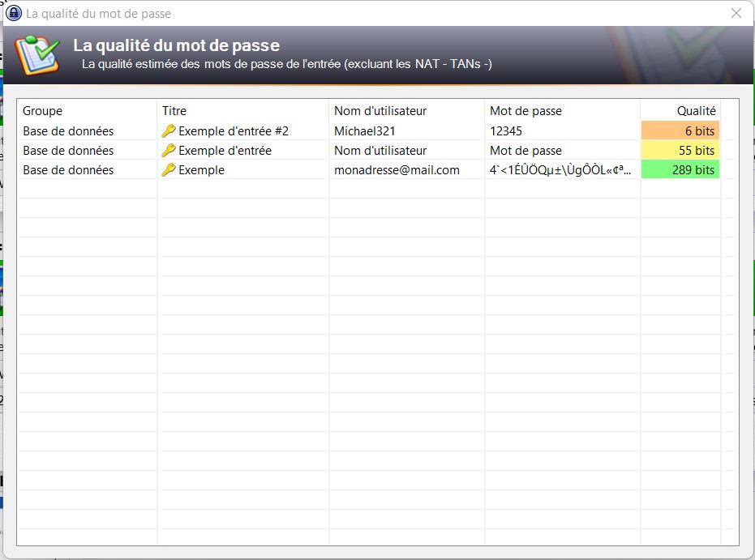
Task: Select the green 289 bits quality cell
Action: point(680,169)
